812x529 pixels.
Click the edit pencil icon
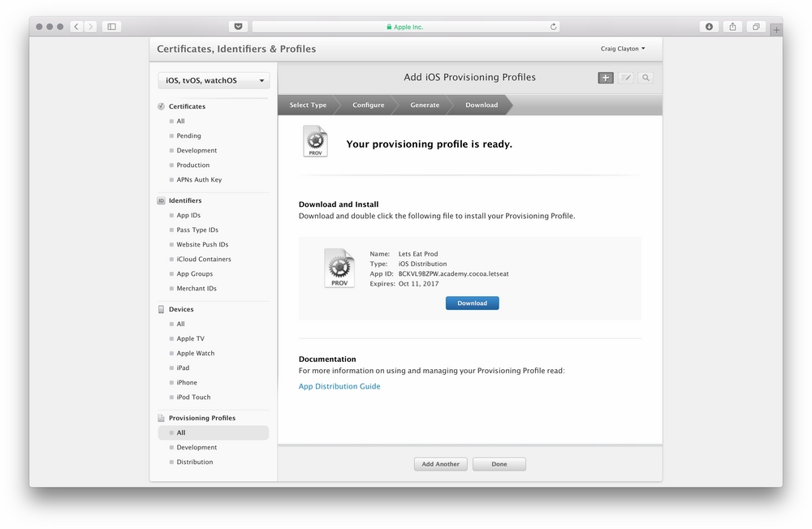[625, 78]
